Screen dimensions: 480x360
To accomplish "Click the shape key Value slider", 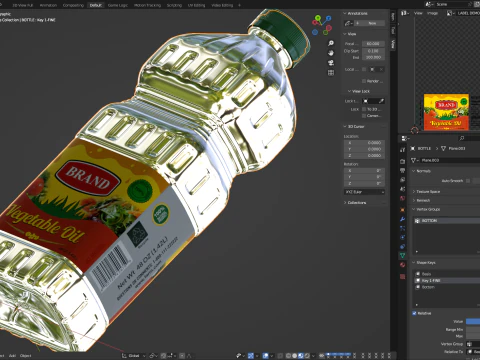I will point(473,322).
